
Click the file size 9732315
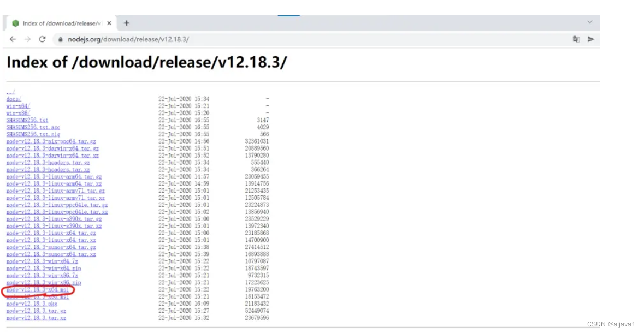click(258, 276)
